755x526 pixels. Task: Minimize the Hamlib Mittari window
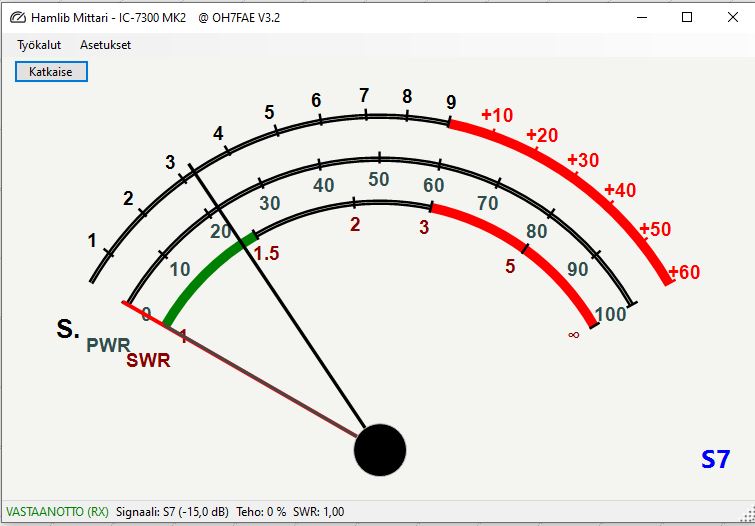pos(642,18)
